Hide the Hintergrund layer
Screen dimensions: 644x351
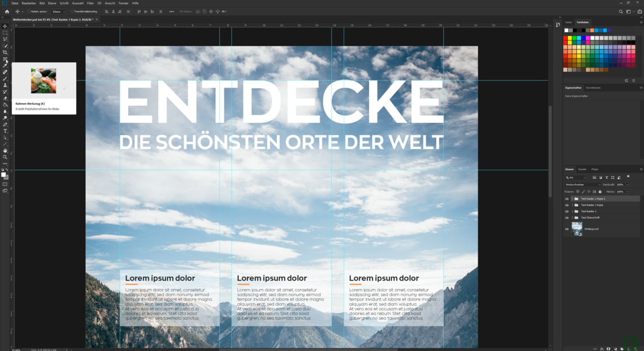click(567, 229)
